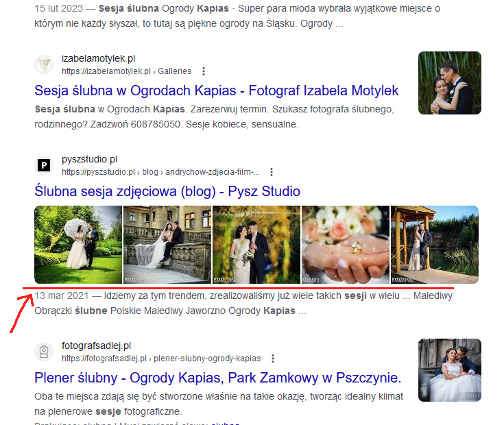Open couple thumbnail beside Plener ślubny result
Image resolution: width=504 pixels, height=425 pixels.
450,370
